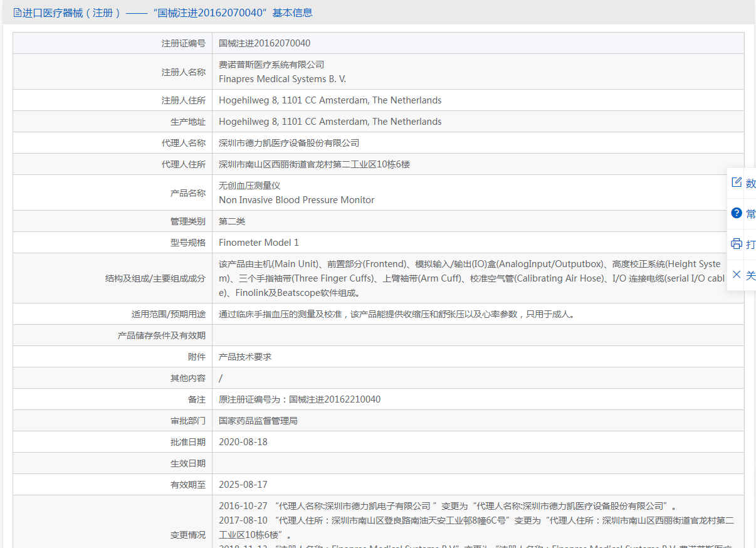The image size is (756, 548).
Task: Click the 审批部门 label
Action: click(188, 421)
